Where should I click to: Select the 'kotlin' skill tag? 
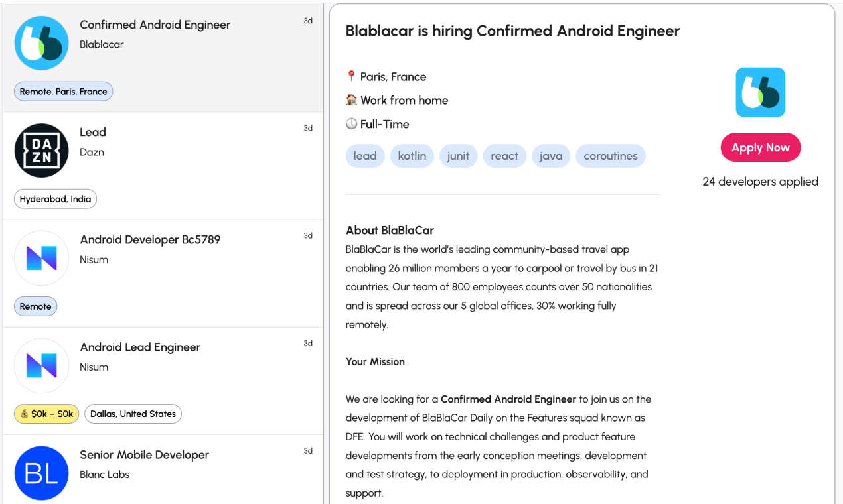(x=412, y=156)
